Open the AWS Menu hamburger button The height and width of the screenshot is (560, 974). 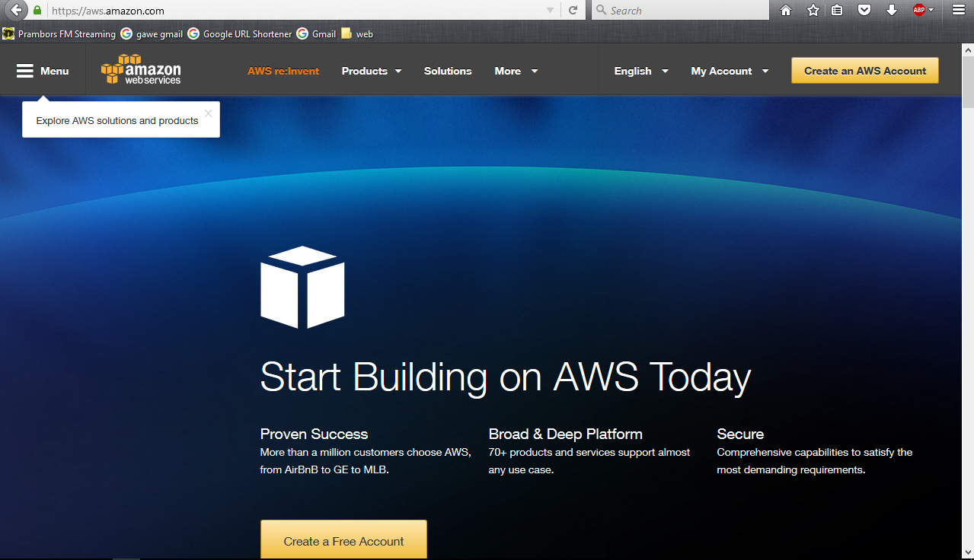(43, 71)
